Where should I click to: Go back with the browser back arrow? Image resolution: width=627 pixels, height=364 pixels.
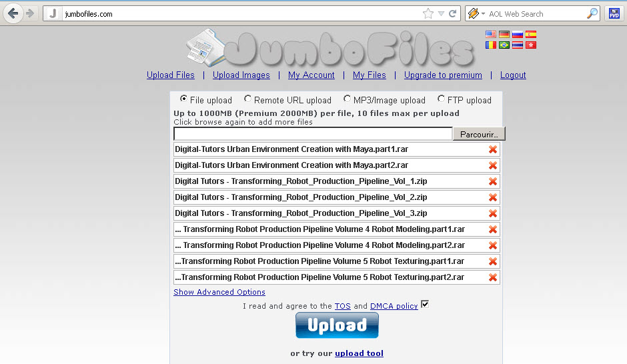click(x=13, y=13)
